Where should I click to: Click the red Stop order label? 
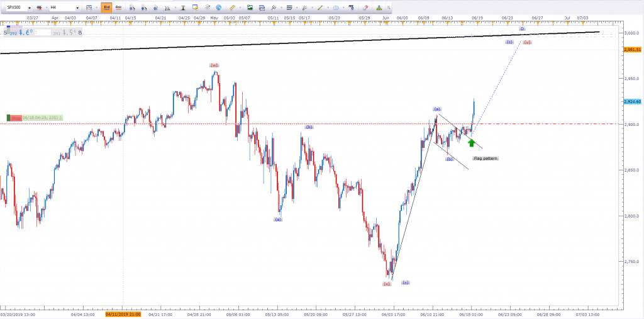[16, 118]
